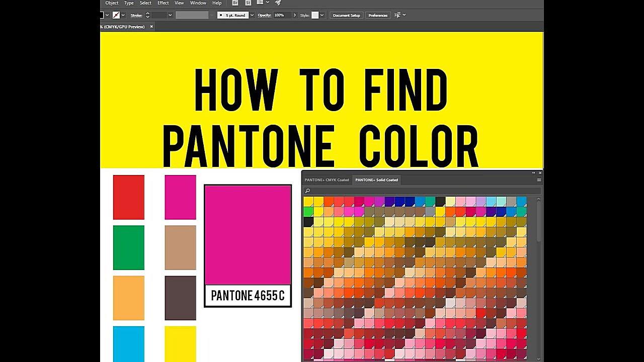Pick the bright green swatch starting the second row
The image size is (644, 362).
pos(308,212)
